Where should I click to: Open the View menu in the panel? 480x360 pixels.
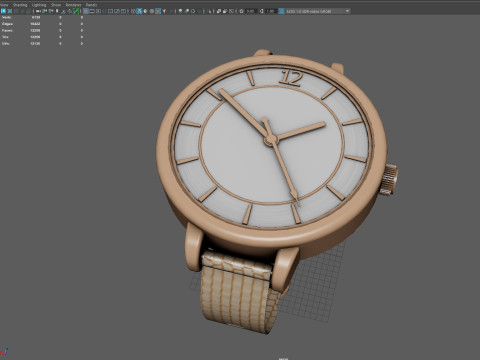coord(4,5)
